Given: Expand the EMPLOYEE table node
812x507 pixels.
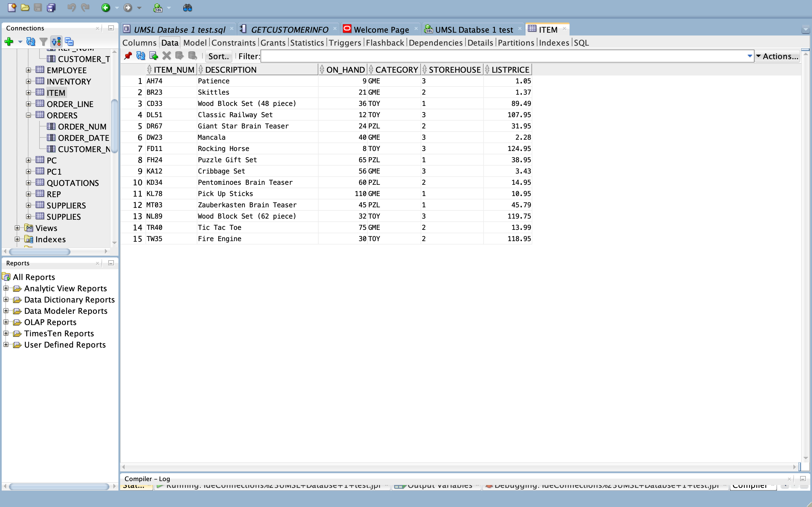Looking at the screenshot, I should pos(28,70).
